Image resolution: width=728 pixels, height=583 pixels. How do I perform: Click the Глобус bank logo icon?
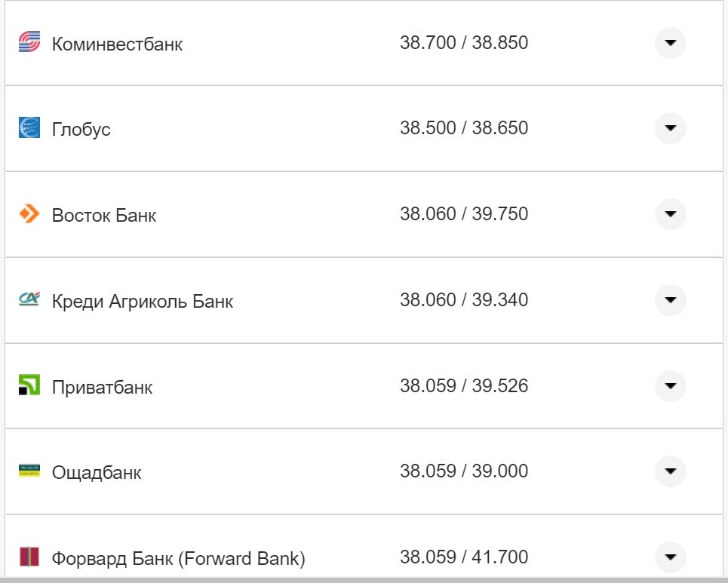29,128
